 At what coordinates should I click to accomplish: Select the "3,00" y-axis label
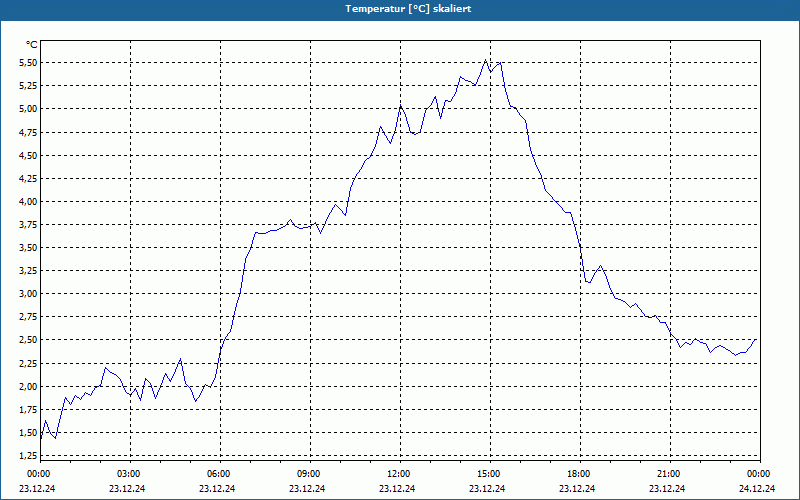click(x=28, y=294)
